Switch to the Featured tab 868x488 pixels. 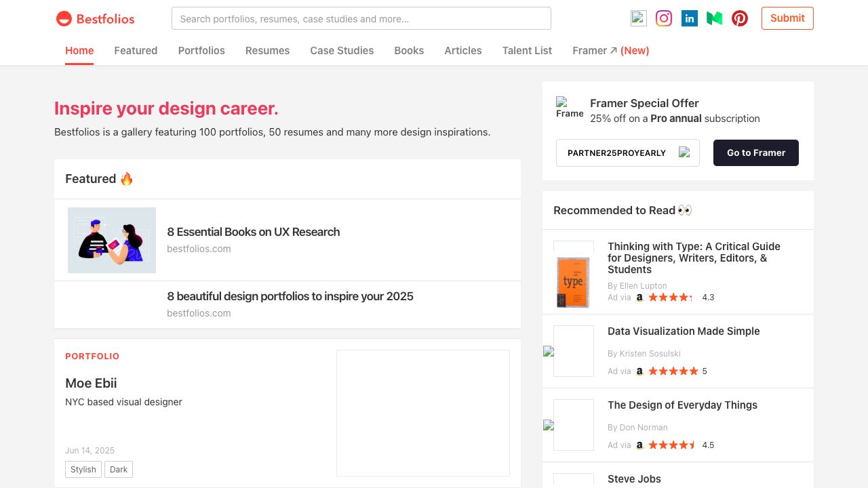click(136, 51)
